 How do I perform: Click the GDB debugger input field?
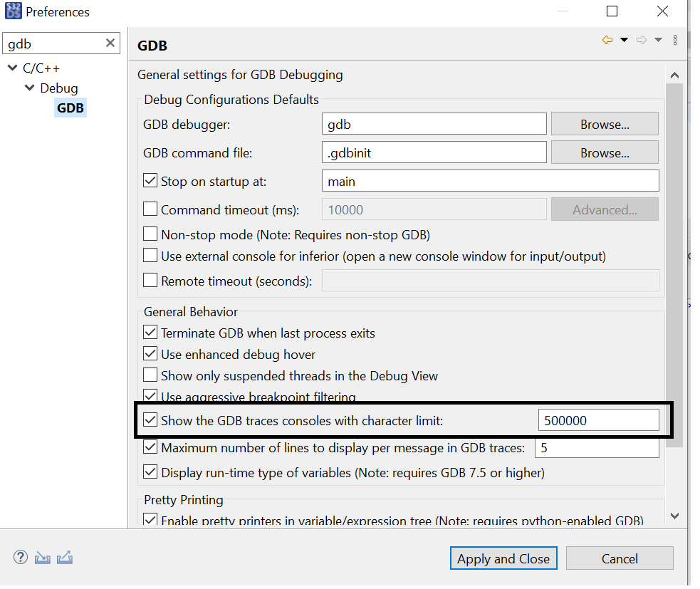coord(434,124)
